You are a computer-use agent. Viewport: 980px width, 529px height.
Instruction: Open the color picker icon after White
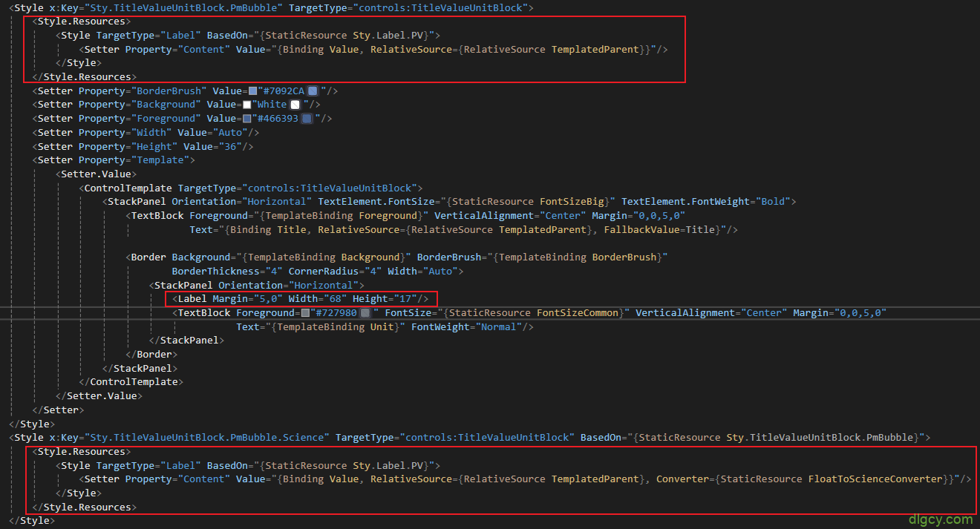tap(295, 105)
